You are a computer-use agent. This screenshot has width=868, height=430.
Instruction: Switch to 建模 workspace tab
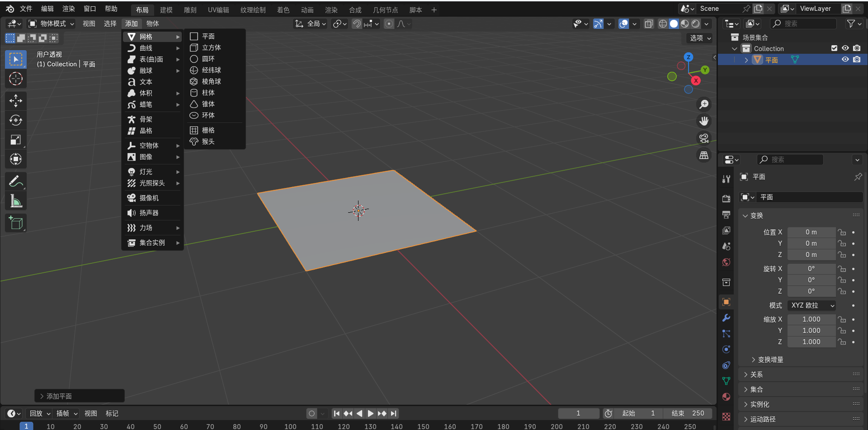[166, 9]
